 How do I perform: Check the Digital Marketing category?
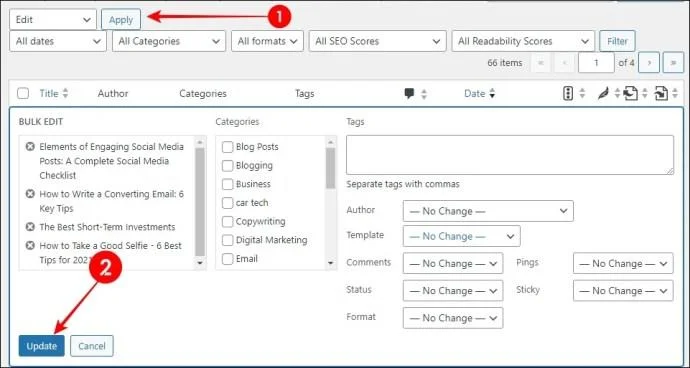tap(228, 240)
